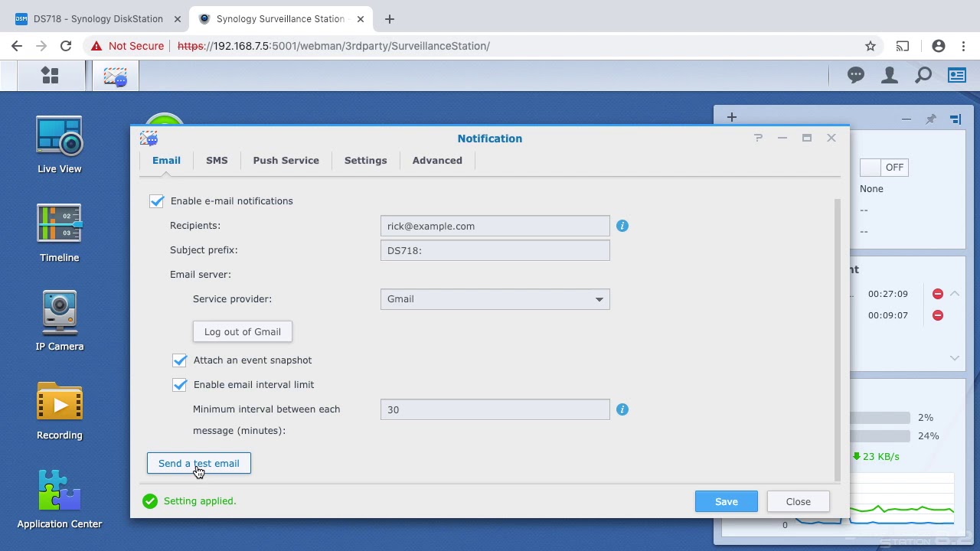Click the Save button

pos(726,501)
